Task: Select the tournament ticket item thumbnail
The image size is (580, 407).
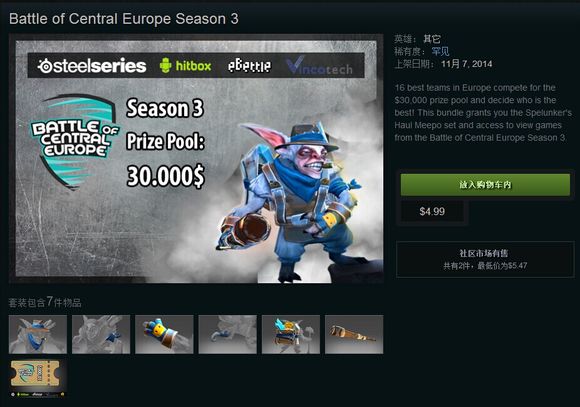Action: (38, 378)
